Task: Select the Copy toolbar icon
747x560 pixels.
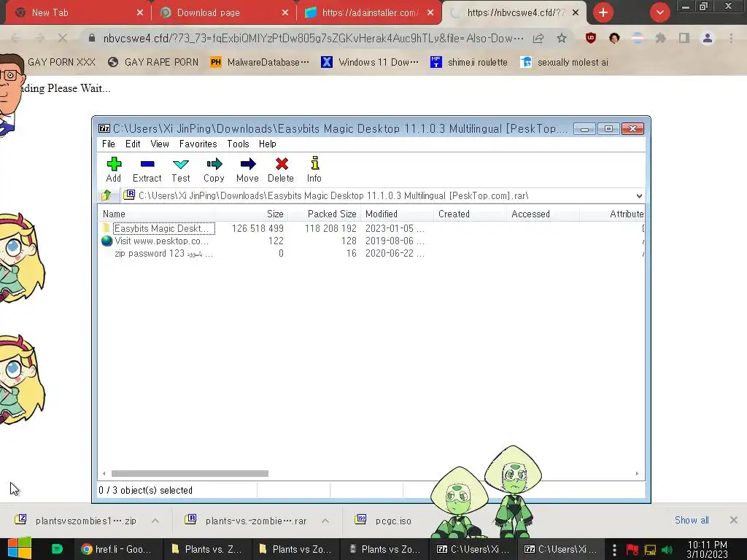Action: tap(214, 169)
